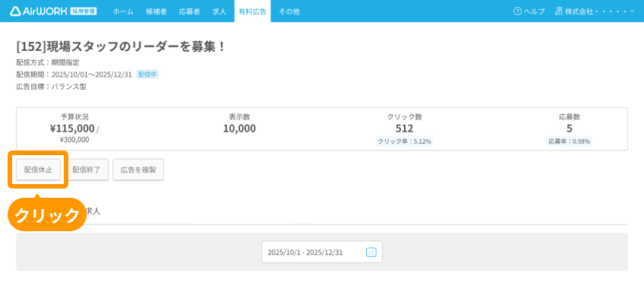Open the その他 menu item
The width and height of the screenshot is (644, 289).
point(289,11)
